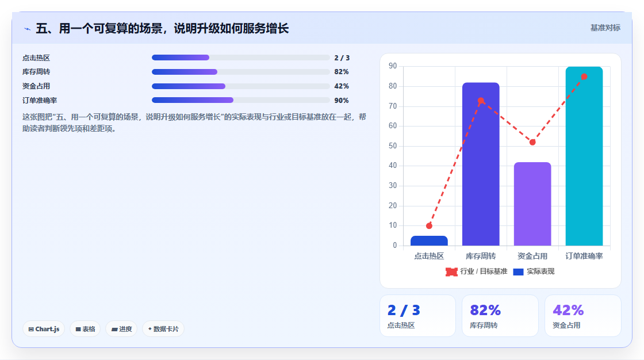
Task: Click the 进度 tag chip
Action: (x=121, y=329)
